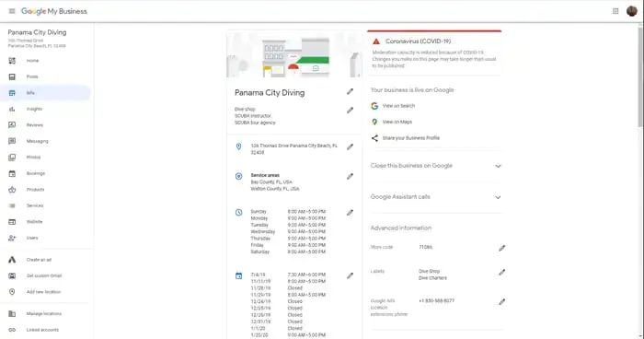Screen dimensions: 644x339
Task: Click the Photos sidebar icon
Action: pos(12,158)
